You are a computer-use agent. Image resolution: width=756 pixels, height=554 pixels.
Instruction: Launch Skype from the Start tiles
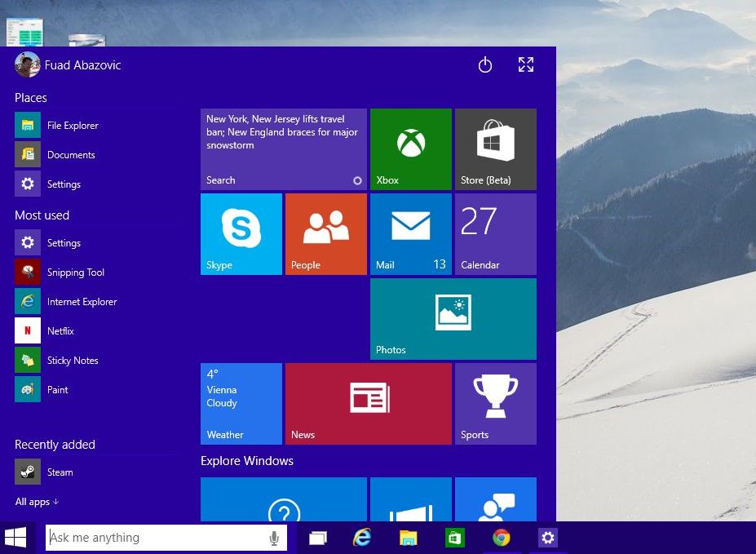coord(241,233)
